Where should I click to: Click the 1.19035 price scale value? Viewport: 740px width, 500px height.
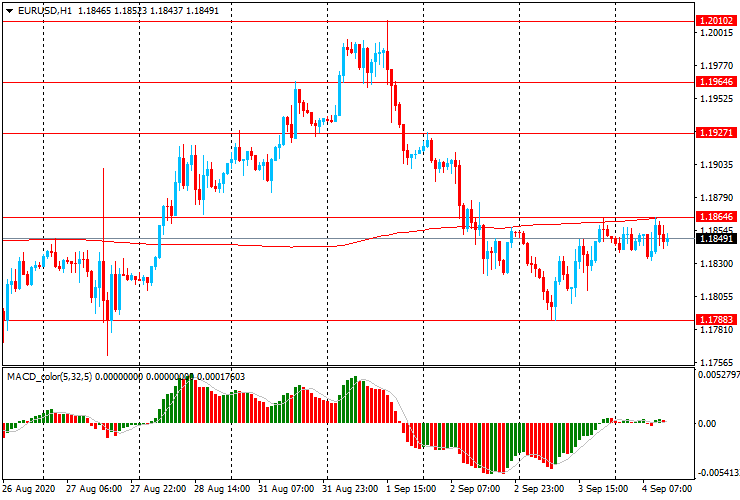(x=716, y=165)
